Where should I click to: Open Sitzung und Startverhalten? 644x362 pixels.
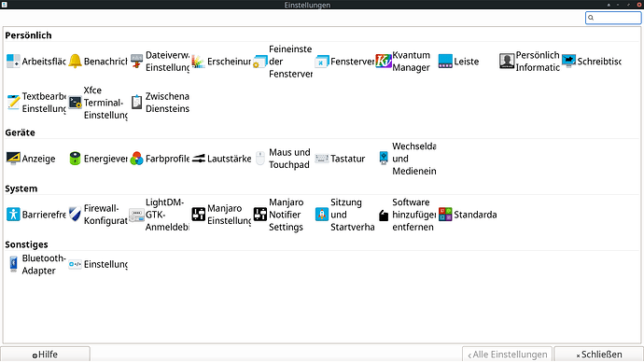click(344, 215)
